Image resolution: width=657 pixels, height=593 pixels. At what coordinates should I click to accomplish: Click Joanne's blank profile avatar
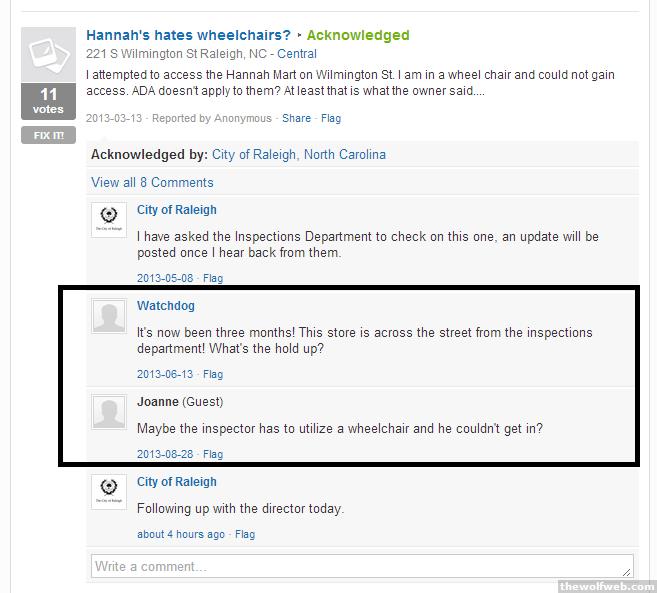pos(109,411)
